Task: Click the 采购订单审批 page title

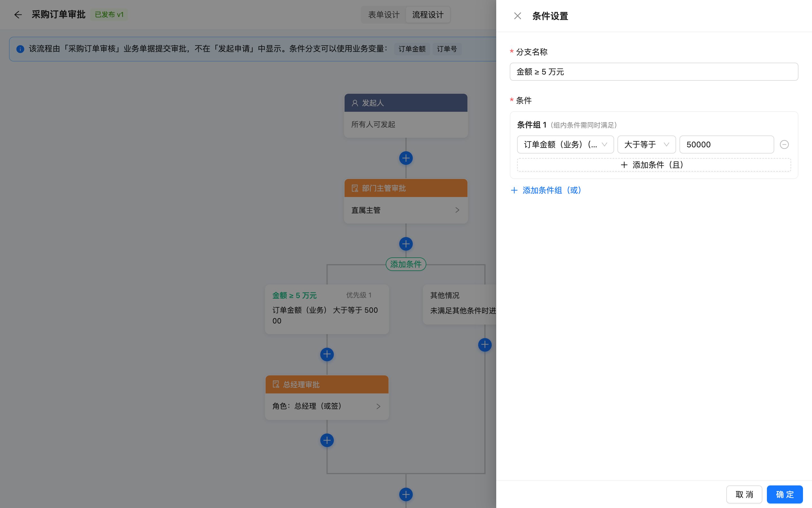Action: [58, 14]
